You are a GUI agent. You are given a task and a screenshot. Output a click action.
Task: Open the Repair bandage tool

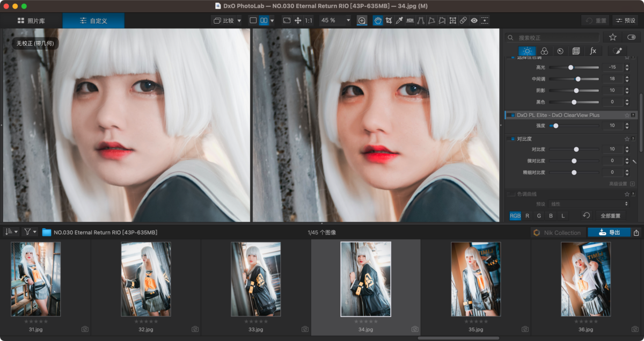pos(463,20)
